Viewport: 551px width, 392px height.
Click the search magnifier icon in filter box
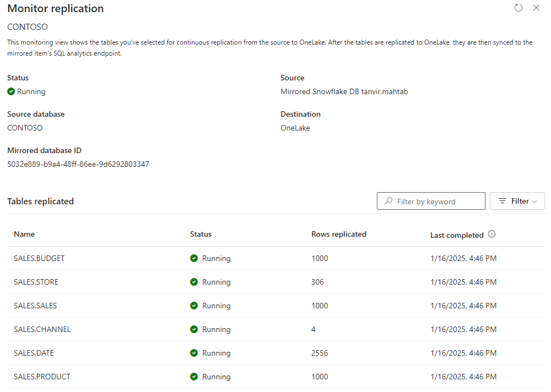coord(388,201)
